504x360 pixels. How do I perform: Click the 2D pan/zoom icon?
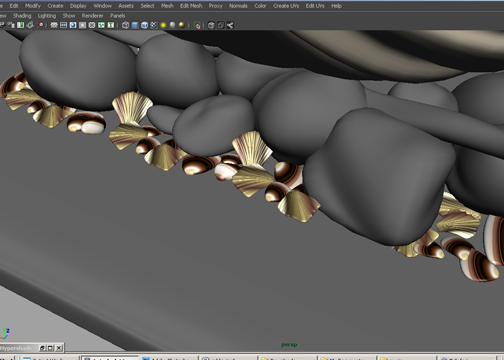click(x=40, y=25)
